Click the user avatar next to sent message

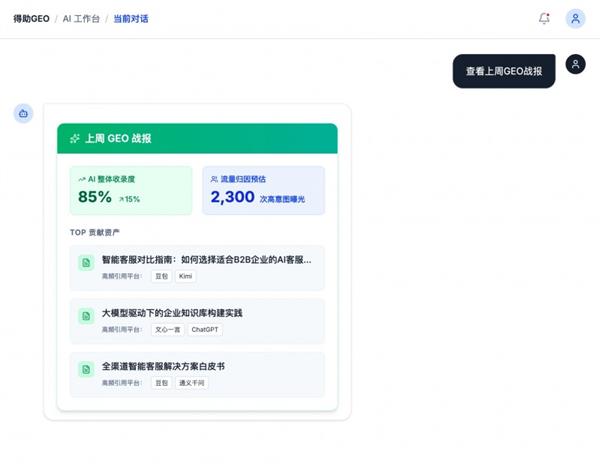point(575,64)
